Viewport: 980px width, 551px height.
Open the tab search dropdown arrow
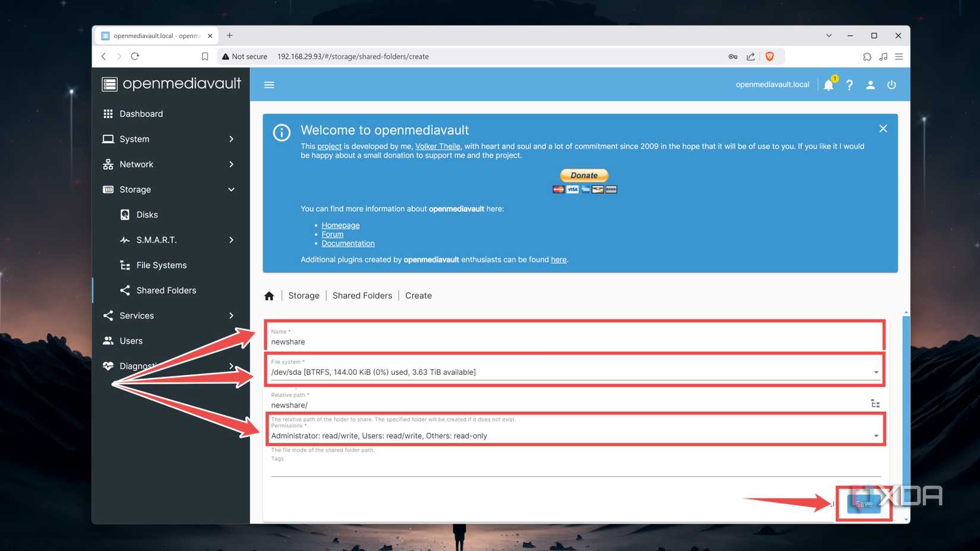tap(829, 36)
